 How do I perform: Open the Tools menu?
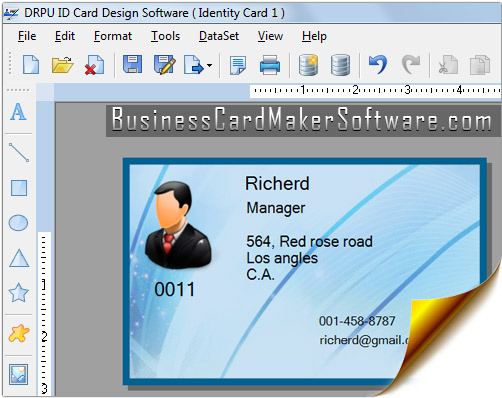tap(165, 36)
